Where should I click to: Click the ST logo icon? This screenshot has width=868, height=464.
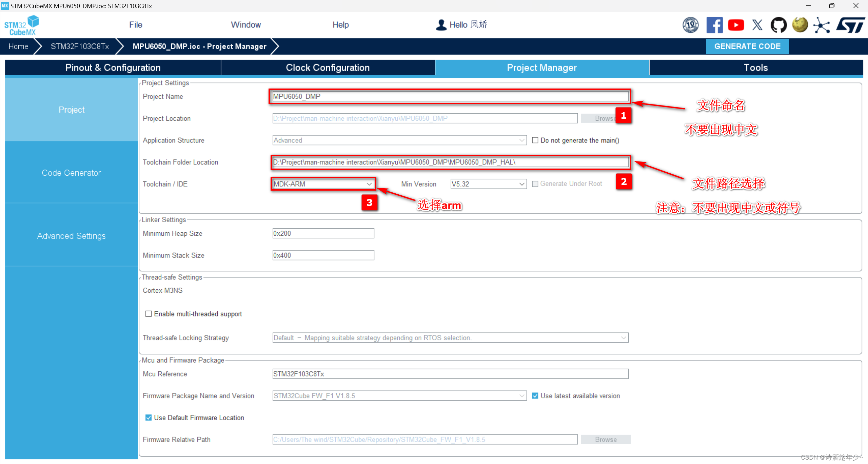pos(850,25)
